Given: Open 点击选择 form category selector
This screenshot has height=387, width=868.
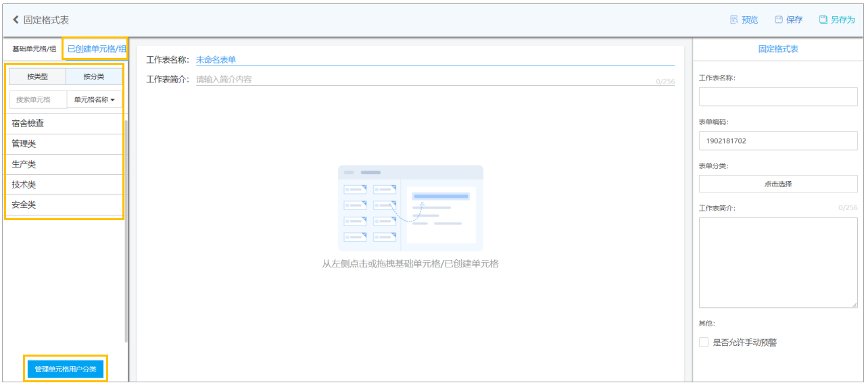Looking at the screenshot, I should pyautogui.click(x=778, y=184).
